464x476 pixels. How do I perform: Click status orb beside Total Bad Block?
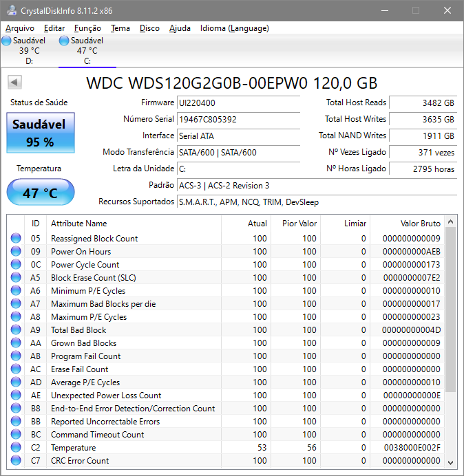coord(16,329)
